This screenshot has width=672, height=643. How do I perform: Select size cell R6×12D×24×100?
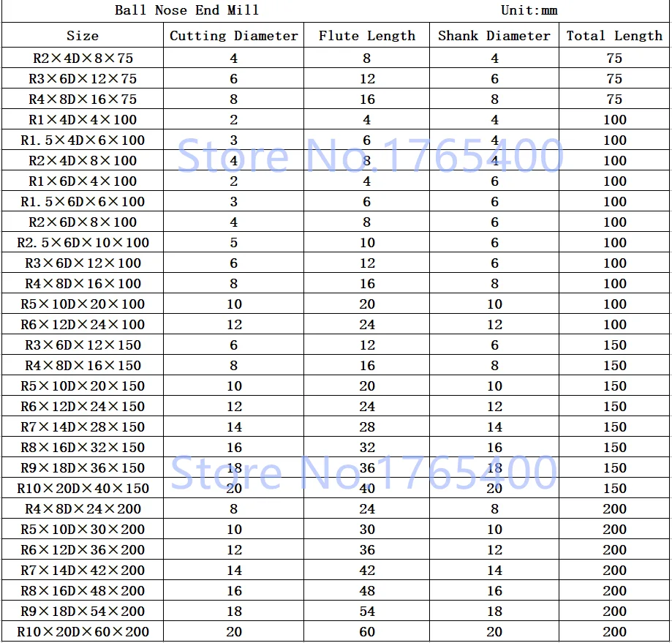pyautogui.click(x=83, y=325)
